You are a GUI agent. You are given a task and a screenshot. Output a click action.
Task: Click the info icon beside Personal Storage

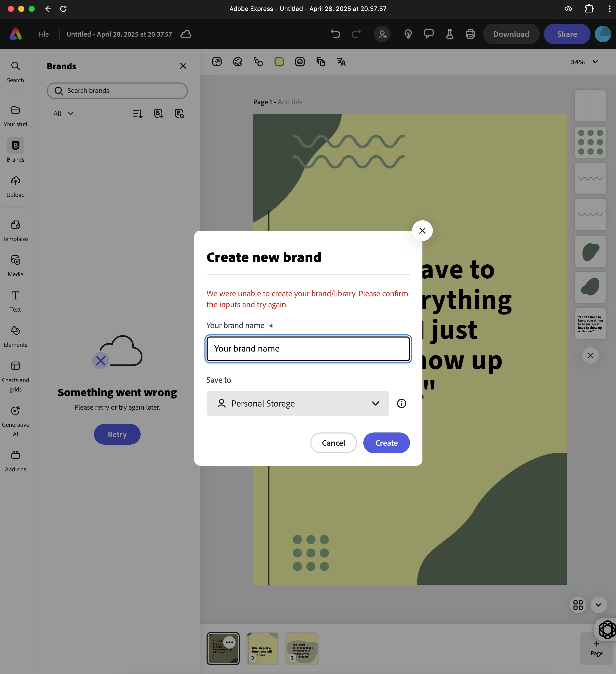coord(401,403)
